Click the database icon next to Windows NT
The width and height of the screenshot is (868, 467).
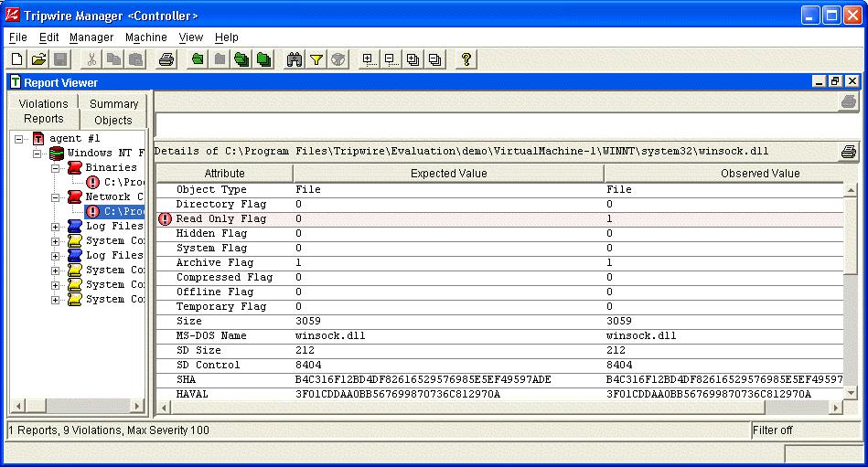[x=57, y=153]
